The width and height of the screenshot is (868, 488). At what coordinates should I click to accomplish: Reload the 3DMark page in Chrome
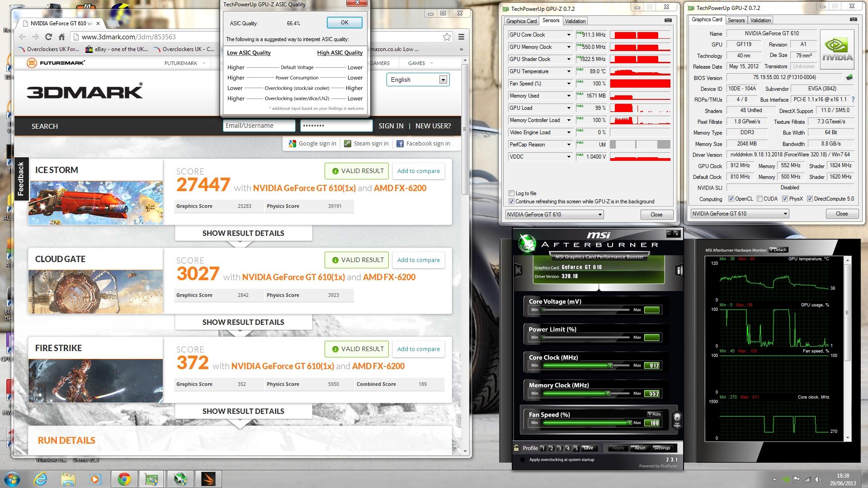click(49, 37)
